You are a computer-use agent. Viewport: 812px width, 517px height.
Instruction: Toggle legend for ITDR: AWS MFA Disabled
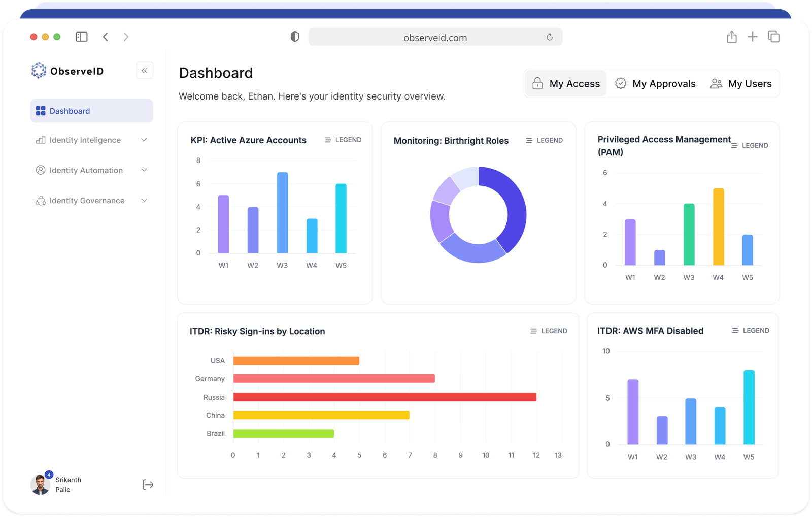point(750,331)
